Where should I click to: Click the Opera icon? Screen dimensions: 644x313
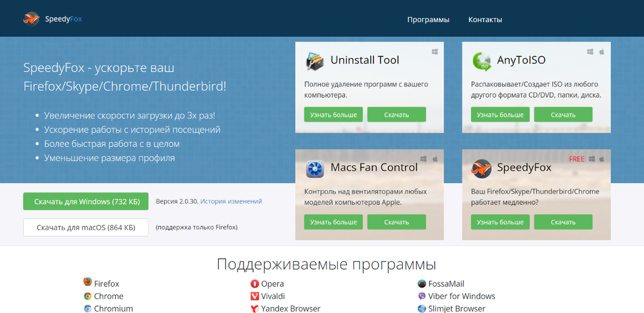coord(255,284)
